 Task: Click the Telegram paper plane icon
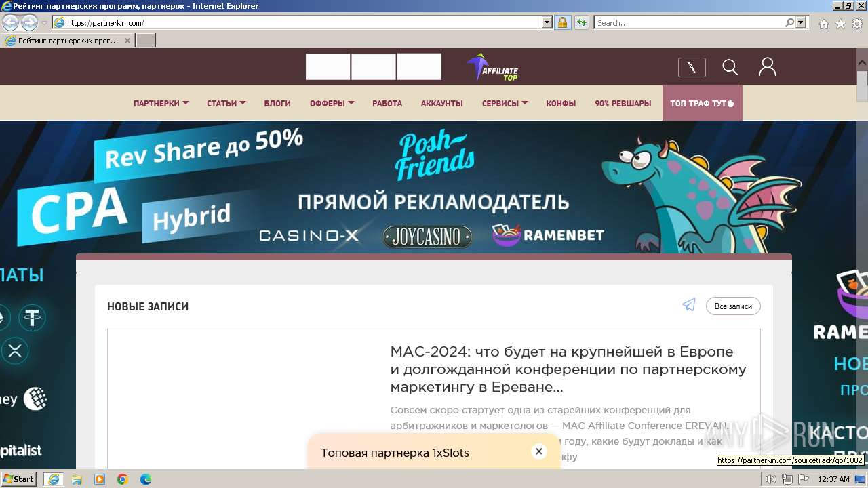(x=689, y=306)
